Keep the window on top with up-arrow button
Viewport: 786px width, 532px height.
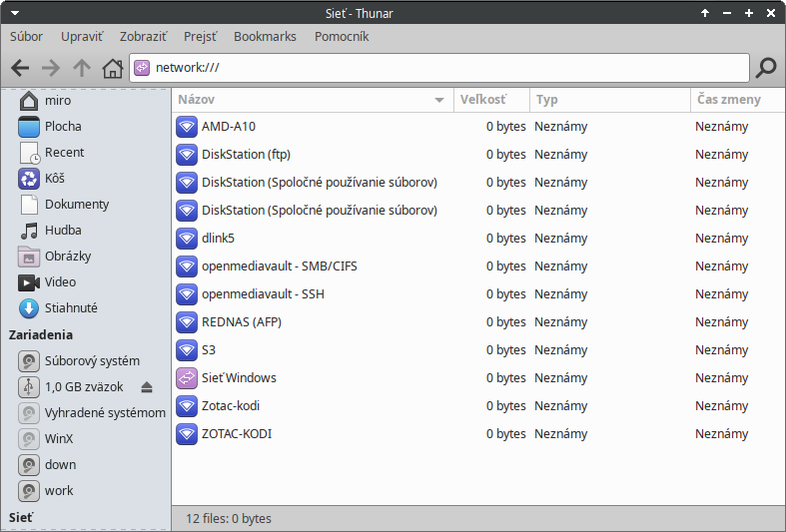705,13
